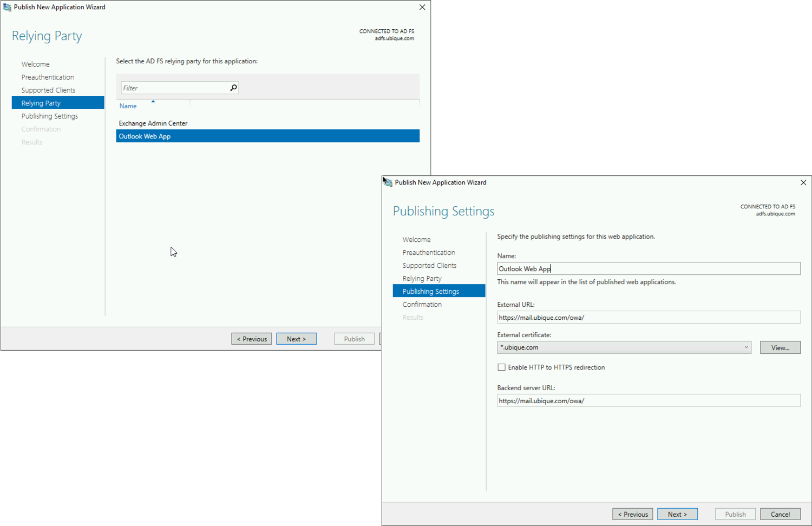Select Preauthentication step in Publishing Settings window
Viewport: 812px width, 526px height.
[429, 252]
